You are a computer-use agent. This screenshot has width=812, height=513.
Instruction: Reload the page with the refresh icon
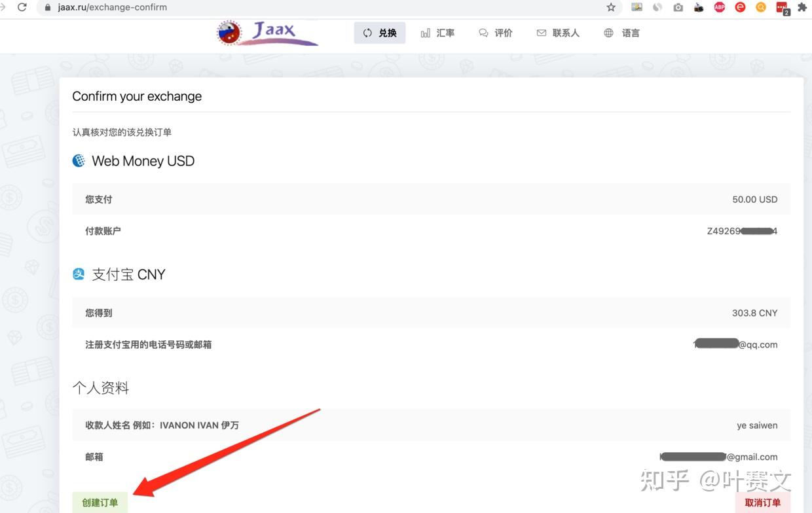[x=22, y=7]
